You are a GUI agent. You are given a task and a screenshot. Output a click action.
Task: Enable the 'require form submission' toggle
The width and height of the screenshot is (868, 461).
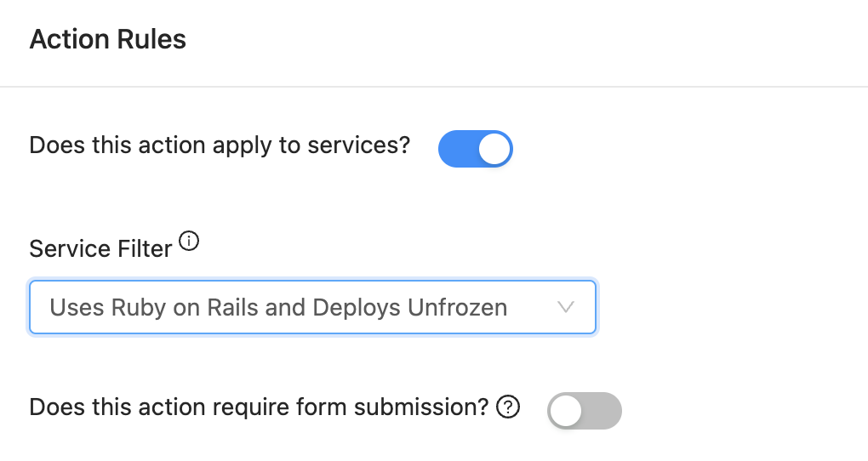[x=585, y=411]
